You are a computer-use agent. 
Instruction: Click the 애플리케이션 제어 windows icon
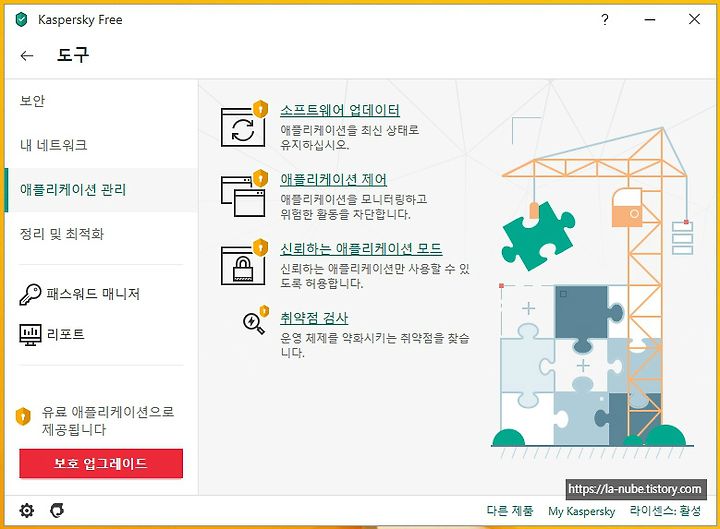[x=244, y=193]
